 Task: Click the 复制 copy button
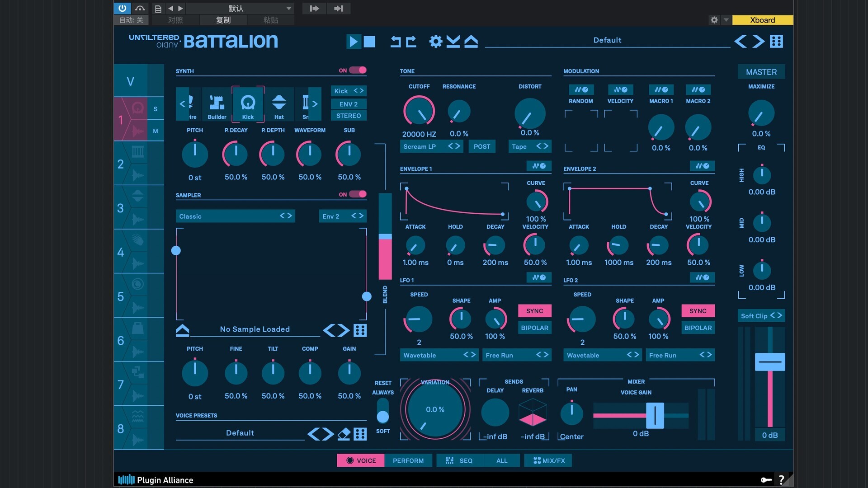point(223,20)
